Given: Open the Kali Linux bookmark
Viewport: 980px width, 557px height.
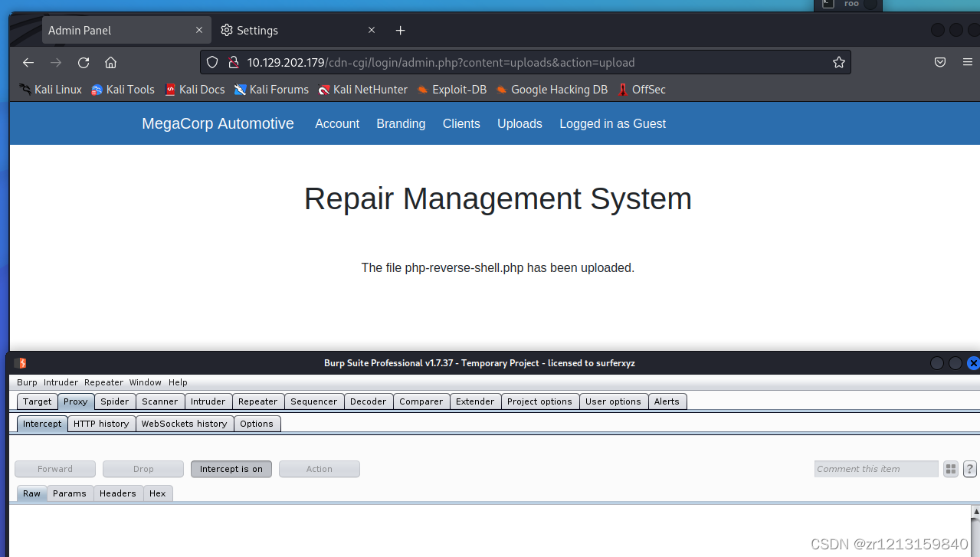Looking at the screenshot, I should pos(51,90).
